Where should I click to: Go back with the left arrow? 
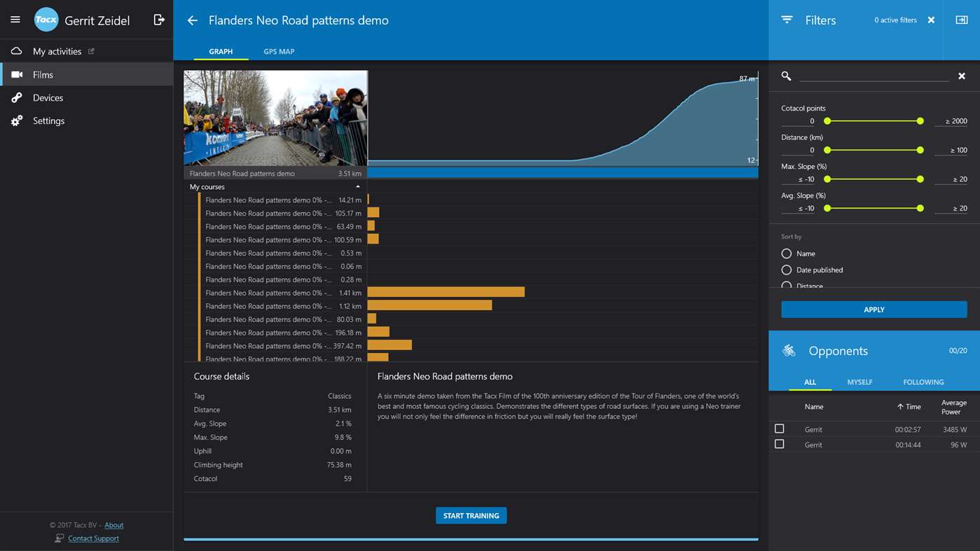192,20
